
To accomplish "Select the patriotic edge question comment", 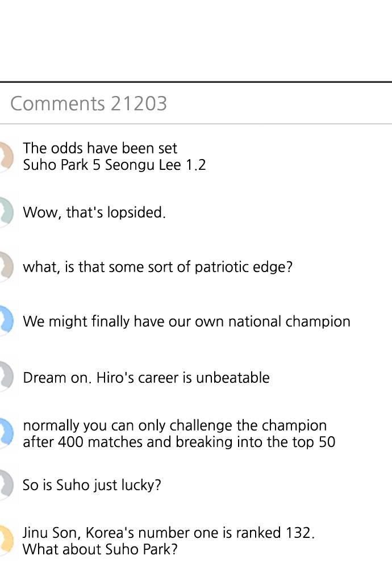I will pos(157,267).
